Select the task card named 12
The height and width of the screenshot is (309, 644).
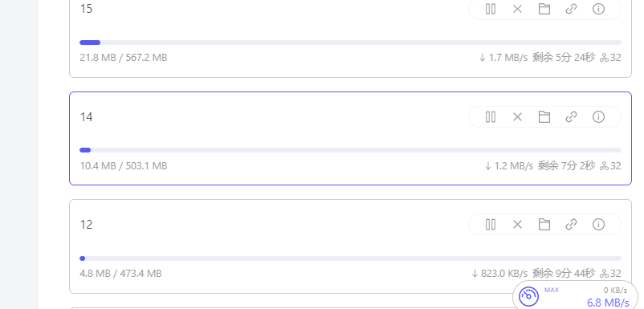350,246
